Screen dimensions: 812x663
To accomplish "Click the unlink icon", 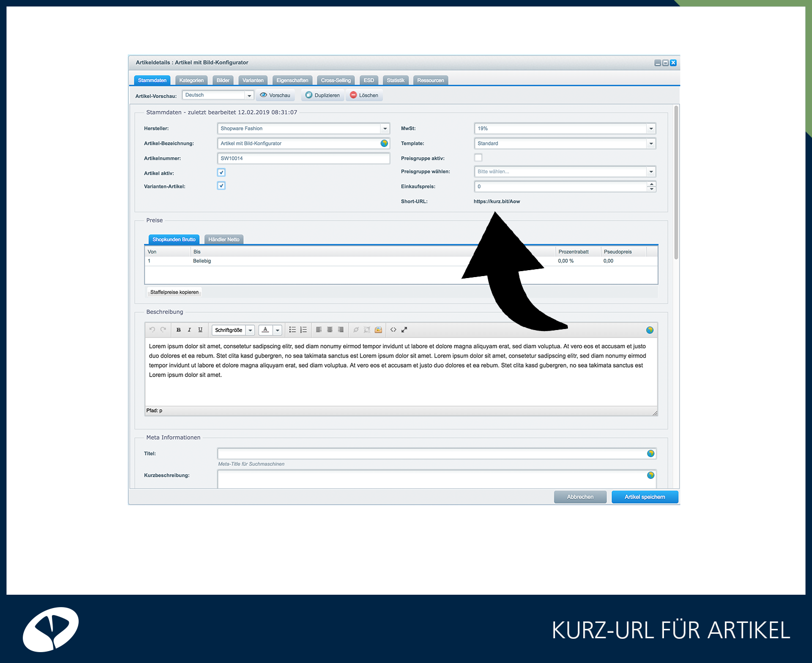I will pyautogui.click(x=367, y=330).
